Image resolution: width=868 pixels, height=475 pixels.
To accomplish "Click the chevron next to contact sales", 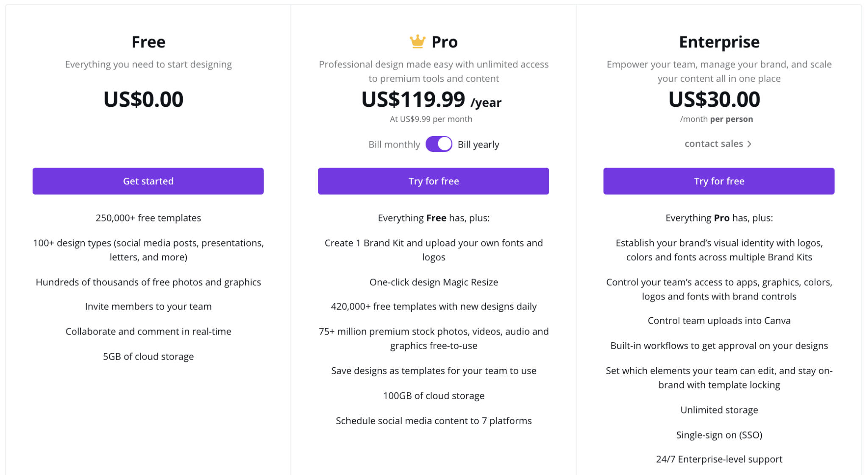I will pos(749,144).
